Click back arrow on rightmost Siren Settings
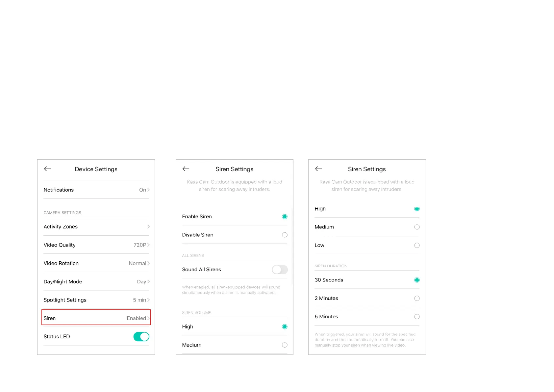Image resolution: width=554 pixels, height=392 pixels. coord(318,169)
